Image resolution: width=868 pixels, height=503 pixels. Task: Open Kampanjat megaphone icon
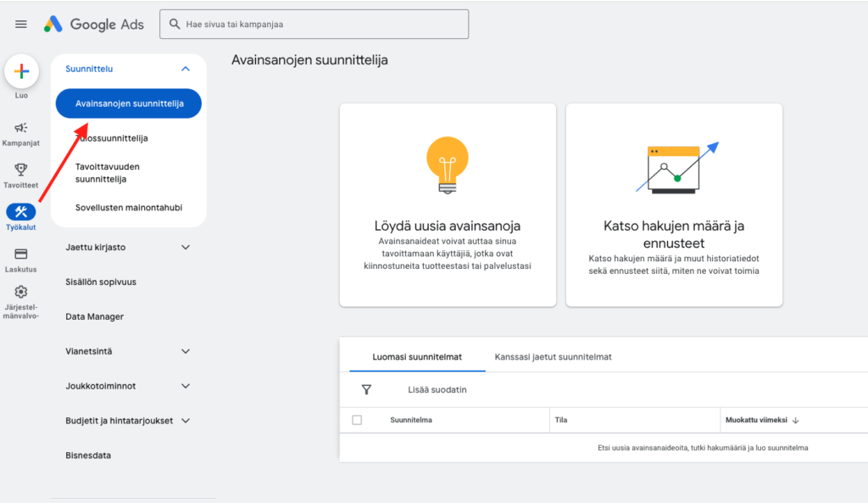coord(21,128)
